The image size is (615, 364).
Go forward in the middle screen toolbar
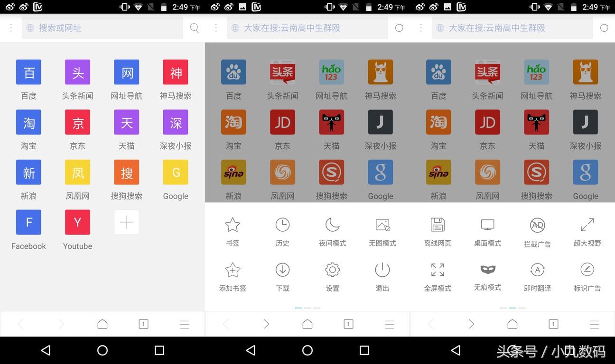tap(266, 324)
